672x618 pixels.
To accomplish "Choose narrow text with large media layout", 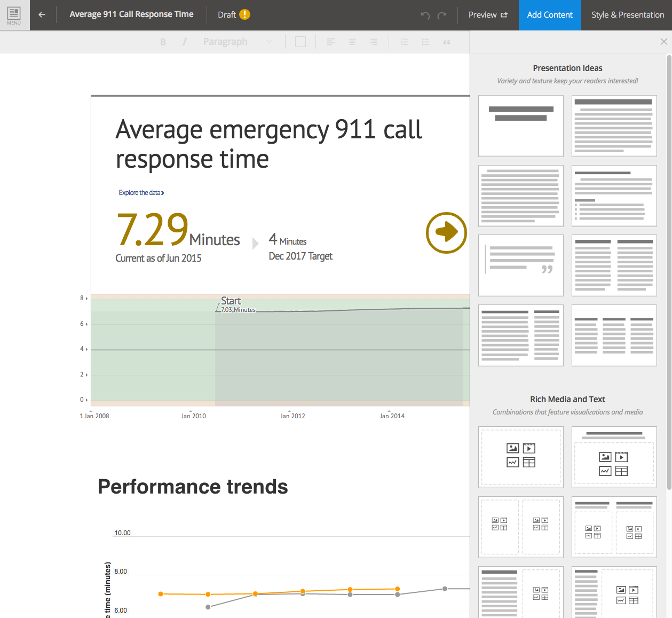I will click(x=614, y=592).
